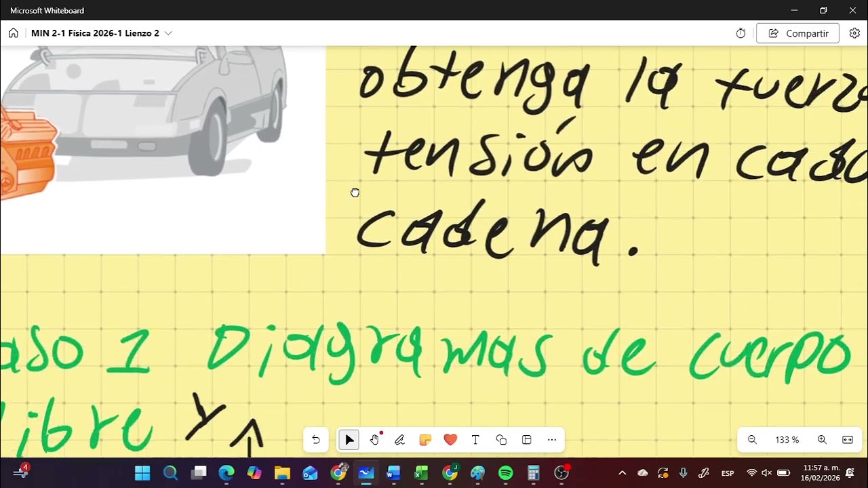Screen dimensions: 868x488
Task: Zoom in on the whiteboard
Action: pos(822,440)
